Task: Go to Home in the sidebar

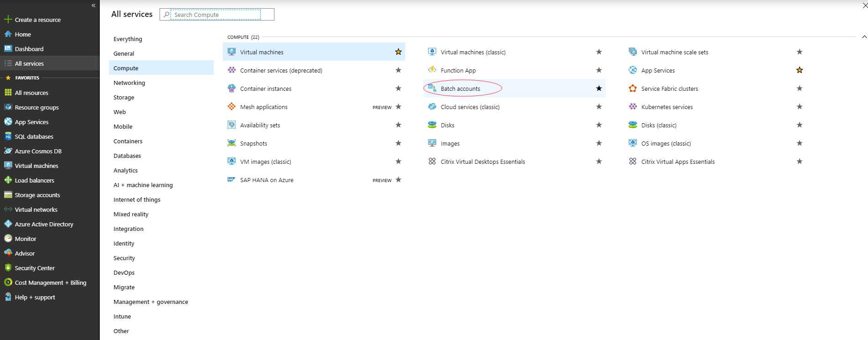Action: 50,34
